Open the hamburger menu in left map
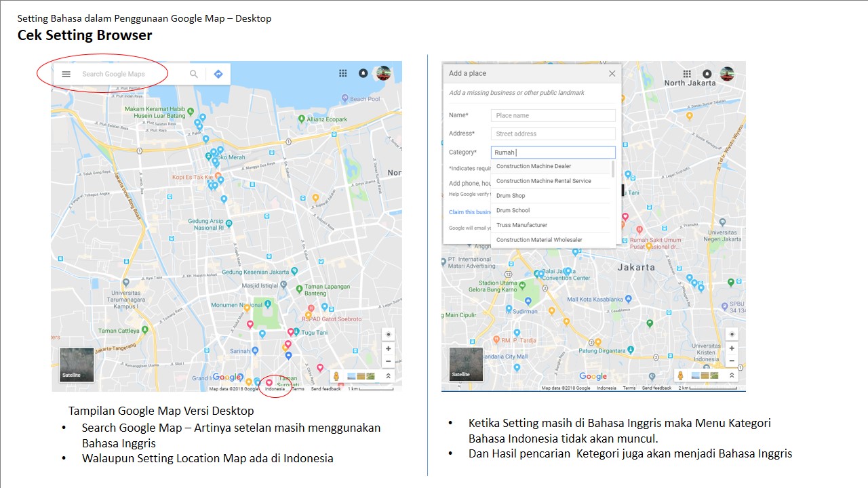The height and width of the screenshot is (488, 868). pos(66,74)
